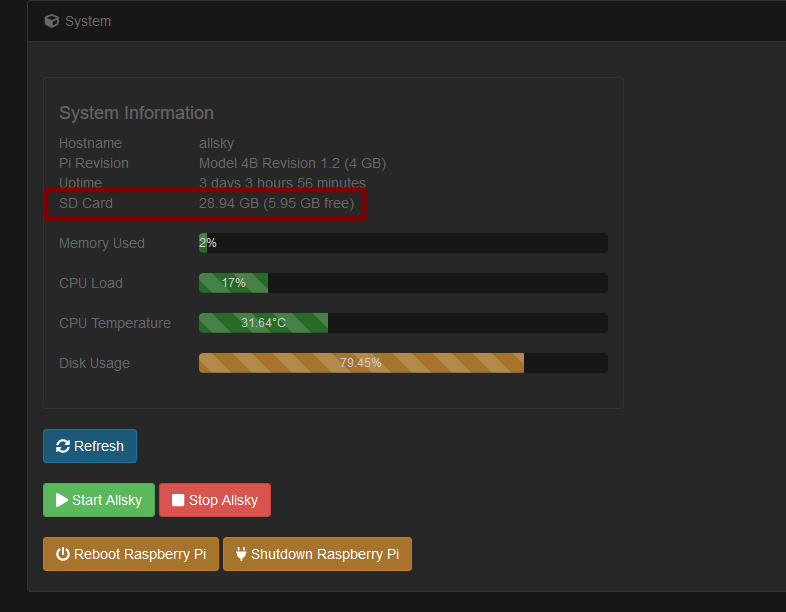
Task: Select the hostname value allsky
Action: 216,143
